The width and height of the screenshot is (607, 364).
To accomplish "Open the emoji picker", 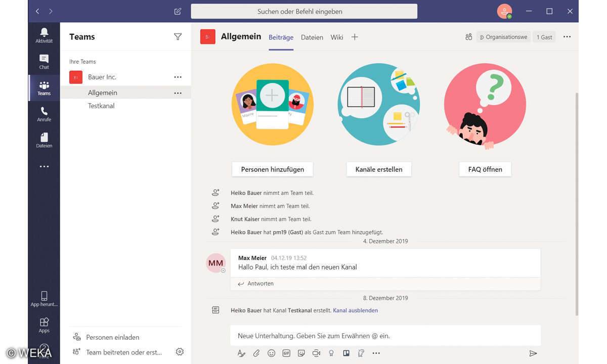I will [271, 353].
